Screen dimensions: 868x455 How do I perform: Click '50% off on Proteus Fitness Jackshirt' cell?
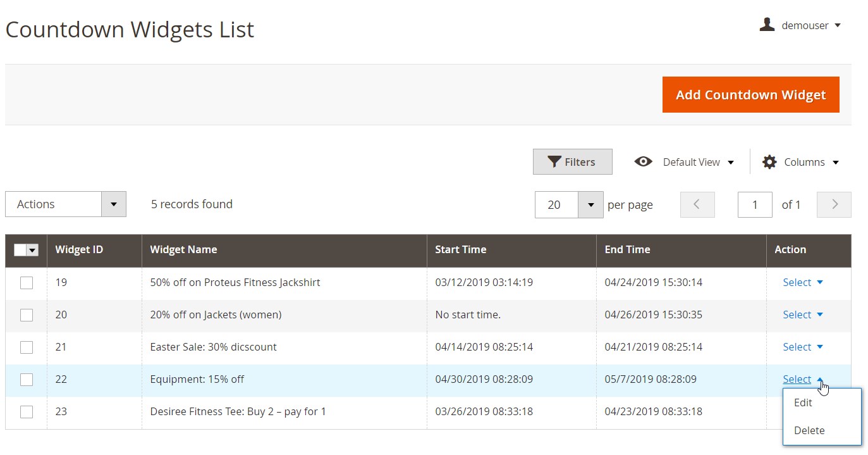235,282
